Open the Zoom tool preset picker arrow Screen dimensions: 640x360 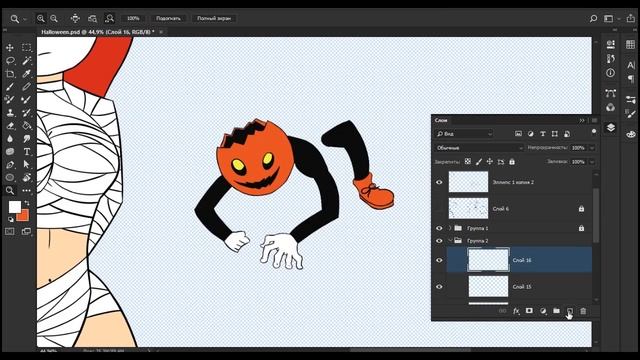(24, 19)
